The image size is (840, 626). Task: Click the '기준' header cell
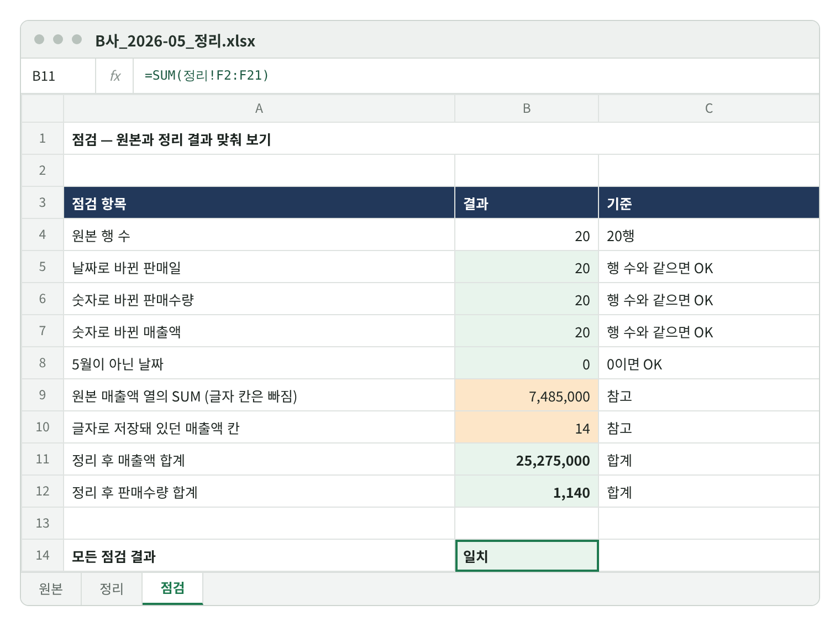(709, 203)
